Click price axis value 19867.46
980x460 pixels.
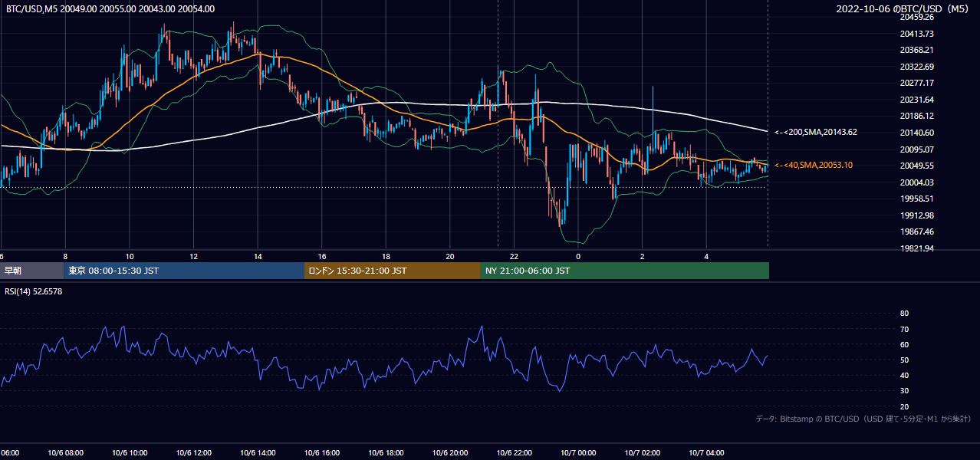[x=917, y=232]
